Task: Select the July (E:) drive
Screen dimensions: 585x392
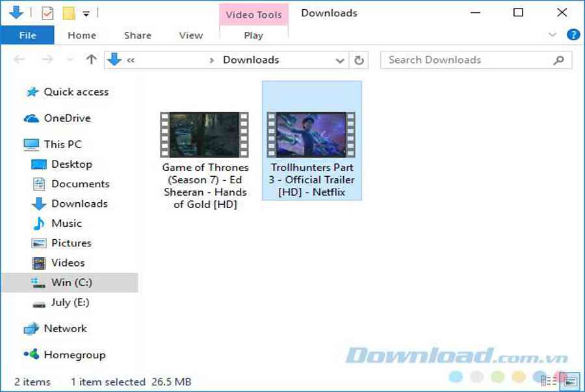Action: click(x=70, y=302)
